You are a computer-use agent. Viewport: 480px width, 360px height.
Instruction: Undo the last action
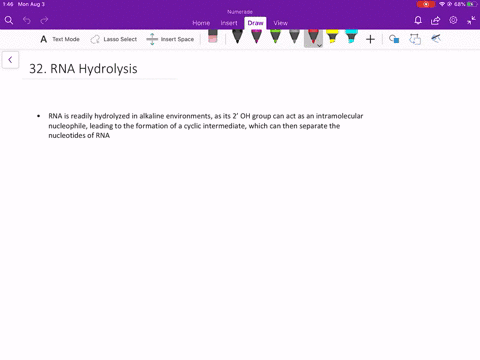click(27, 21)
